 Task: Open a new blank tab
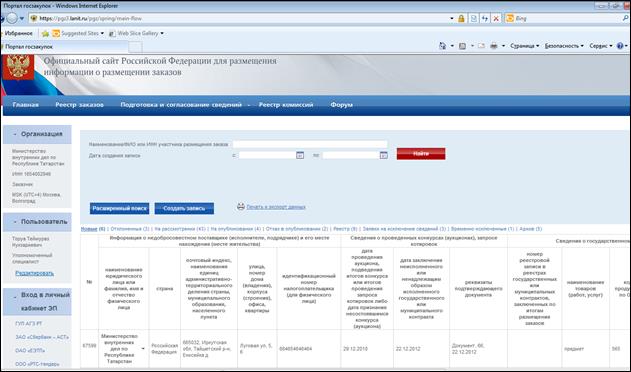136,47
